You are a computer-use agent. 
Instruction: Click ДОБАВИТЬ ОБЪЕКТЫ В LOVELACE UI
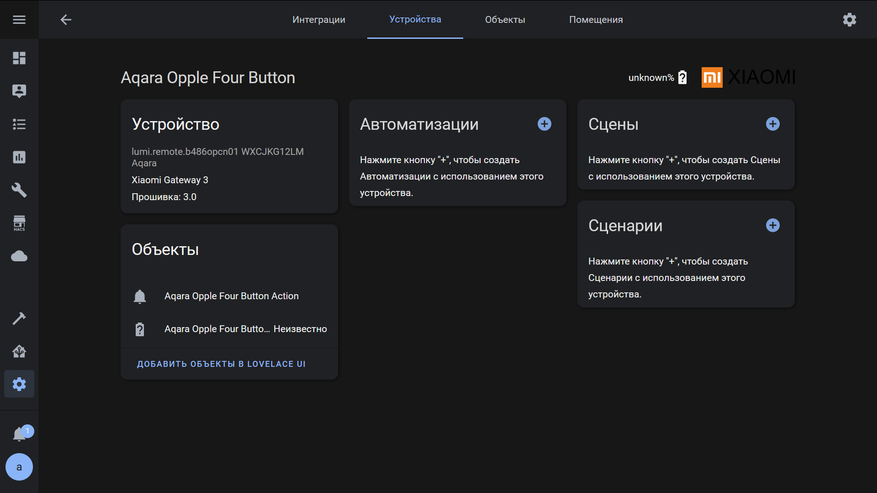click(x=221, y=364)
